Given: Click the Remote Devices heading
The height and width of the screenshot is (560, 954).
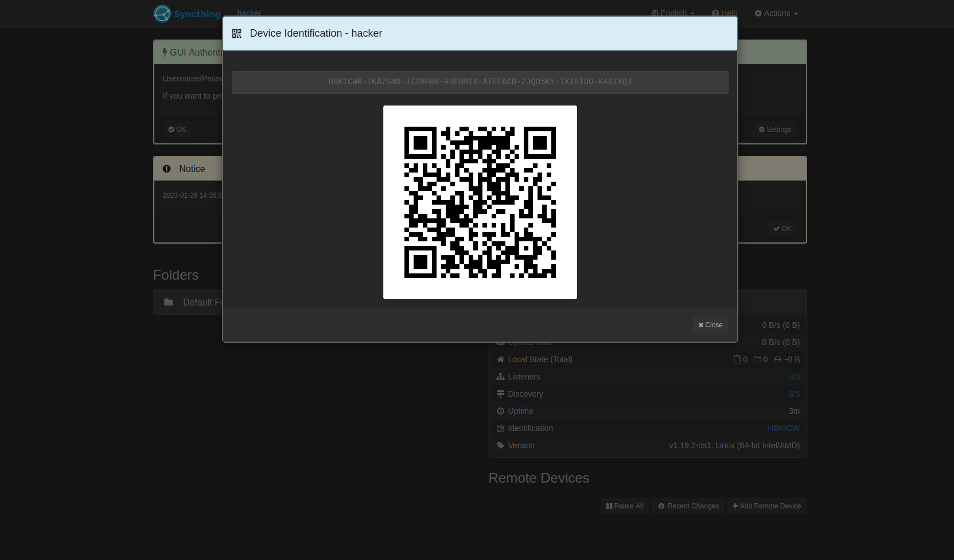Looking at the screenshot, I should [x=539, y=478].
